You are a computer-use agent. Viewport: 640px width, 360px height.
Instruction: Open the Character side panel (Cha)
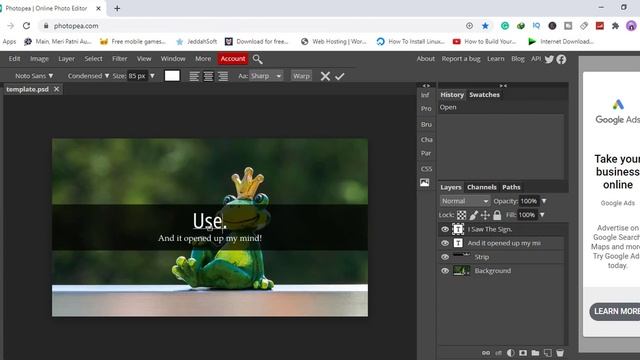pyautogui.click(x=427, y=140)
